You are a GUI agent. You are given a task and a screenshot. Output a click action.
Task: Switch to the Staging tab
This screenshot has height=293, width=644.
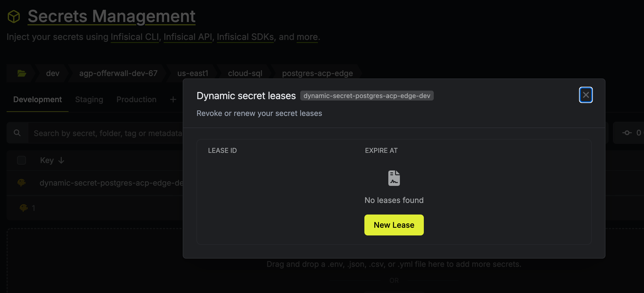click(x=89, y=99)
